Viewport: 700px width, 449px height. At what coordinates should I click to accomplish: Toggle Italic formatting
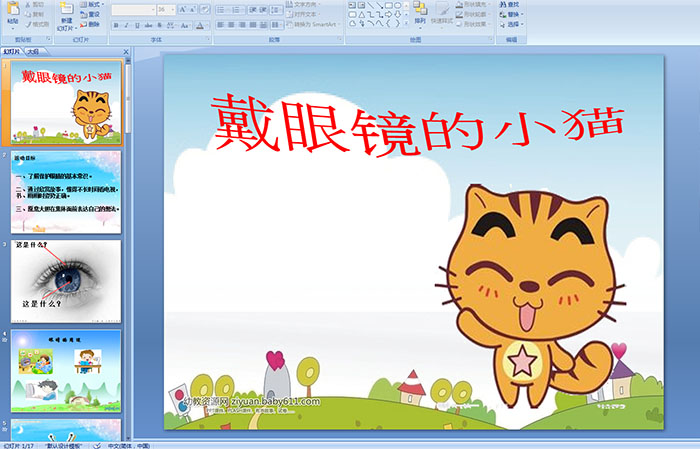click(126, 25)
